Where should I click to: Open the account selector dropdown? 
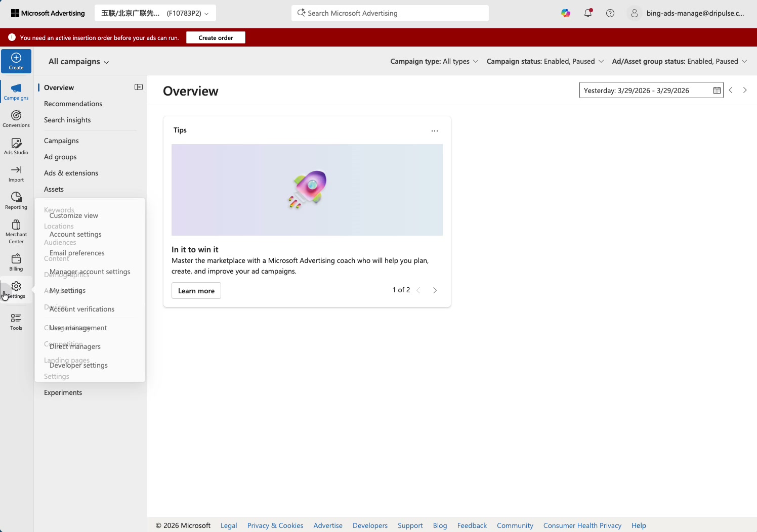pyautogui.click(x=155, y=13)
